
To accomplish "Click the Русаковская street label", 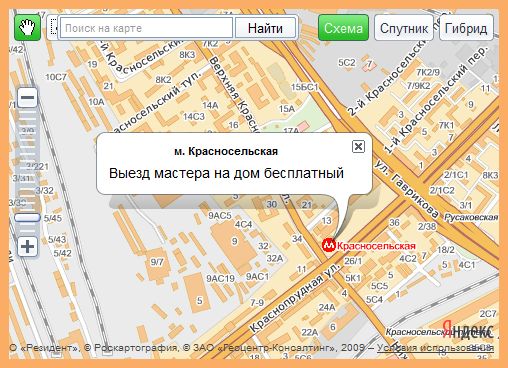I will [x=471, y=217].
